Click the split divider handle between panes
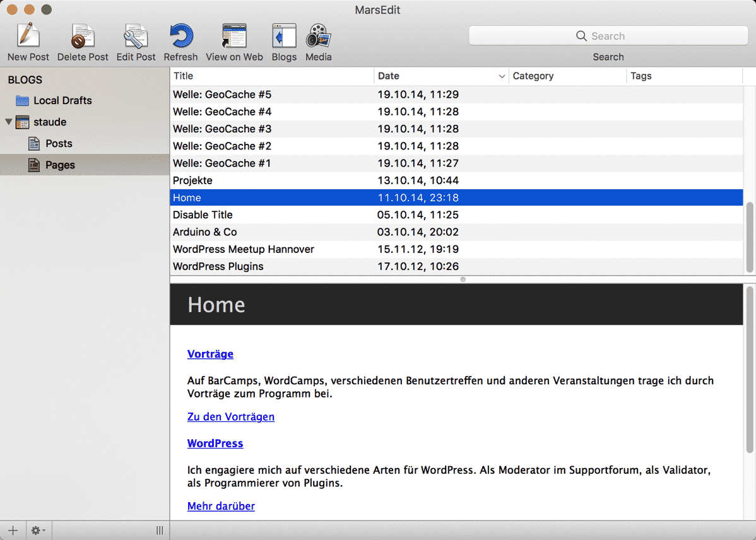The width and height of the screenshot is (756, 540). click(463, 279)
